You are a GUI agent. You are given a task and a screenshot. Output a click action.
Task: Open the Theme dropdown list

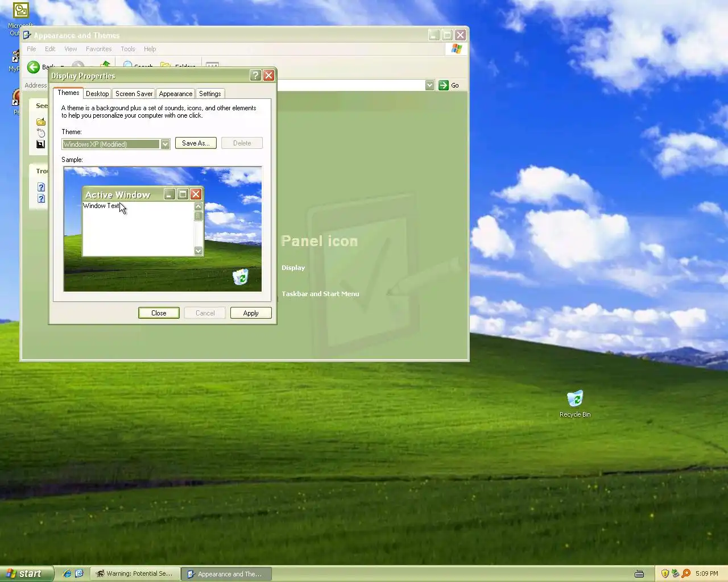point(165,144)
